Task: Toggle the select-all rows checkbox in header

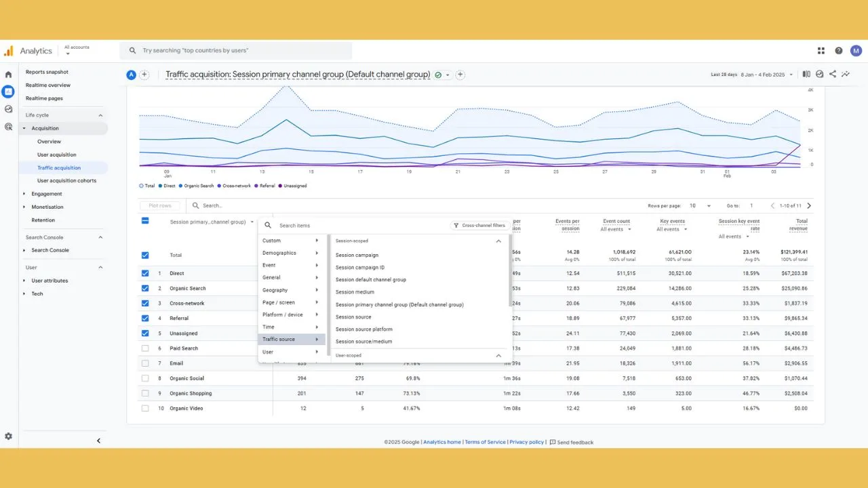Action: point(145,220)
